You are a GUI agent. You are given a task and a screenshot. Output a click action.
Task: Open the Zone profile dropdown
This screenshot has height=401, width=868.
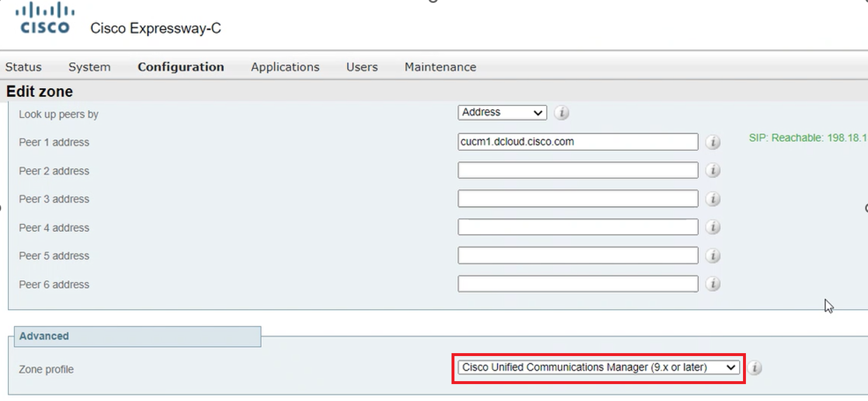pos(598,368)
